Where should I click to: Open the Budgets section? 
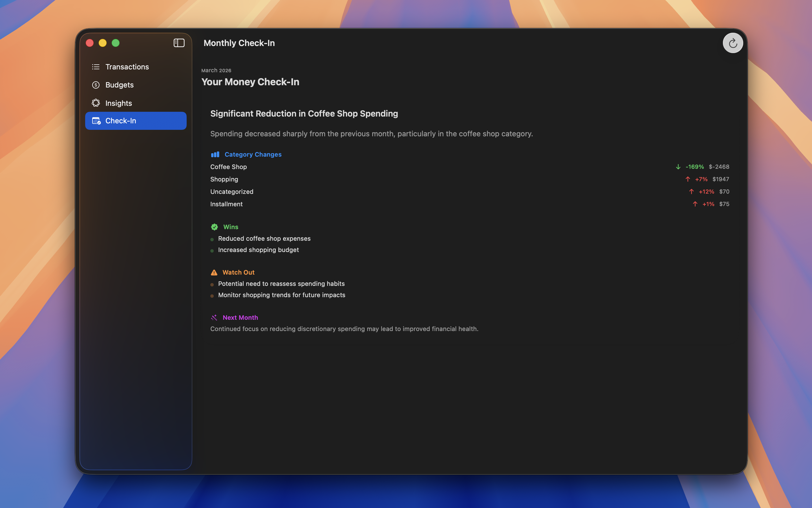(x=136, y=85)
